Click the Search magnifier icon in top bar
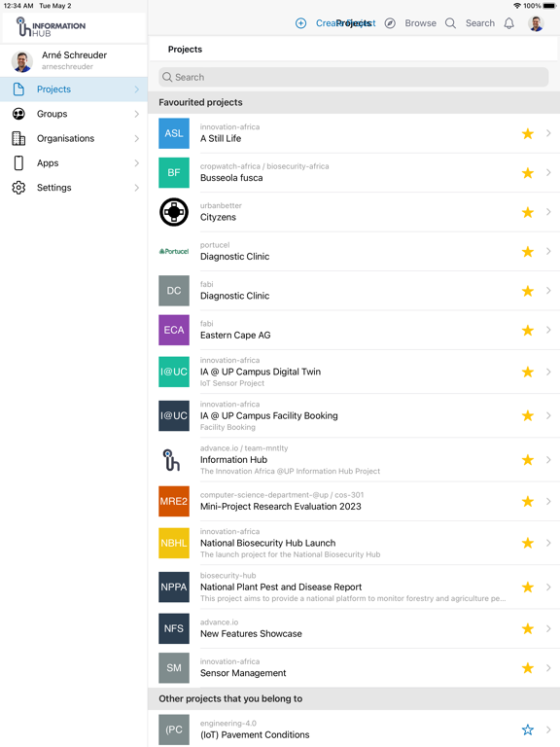The height and width of the screenshot is (747, 560). pos(450,23)
